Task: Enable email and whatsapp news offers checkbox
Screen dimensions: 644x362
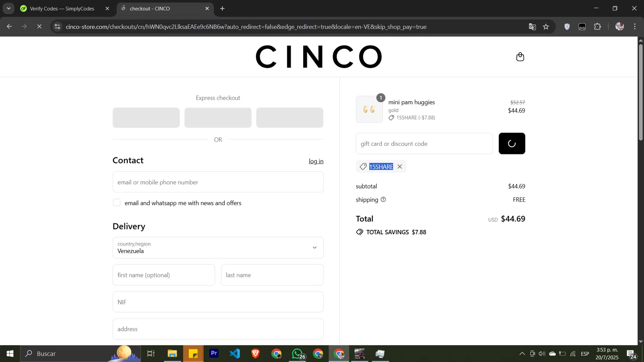Action: (117, 203)
